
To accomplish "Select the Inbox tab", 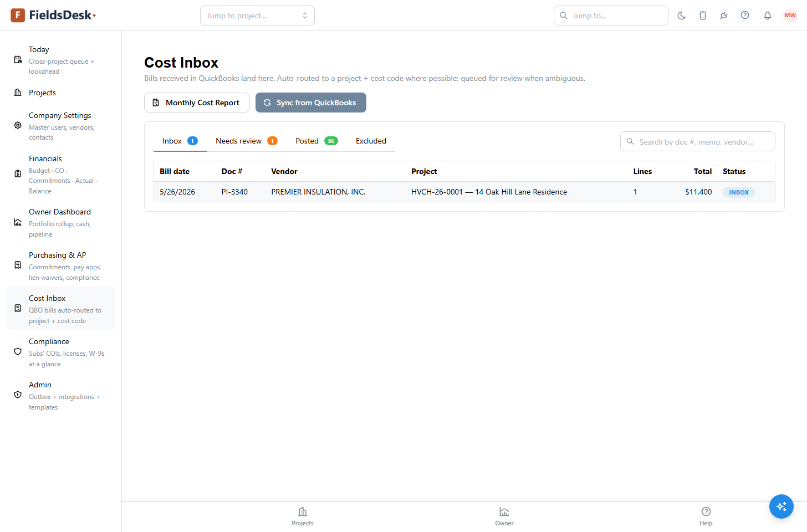I will point(180,141).
